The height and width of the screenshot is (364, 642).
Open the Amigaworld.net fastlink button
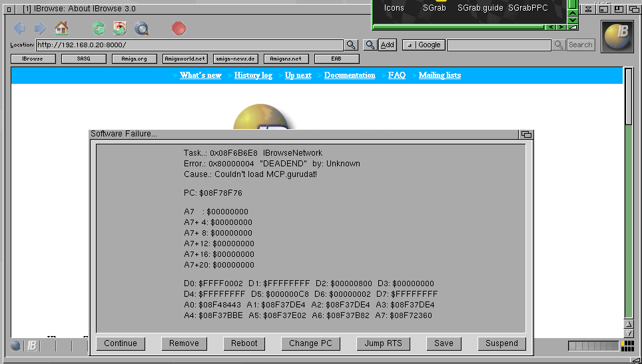(185, 59)
